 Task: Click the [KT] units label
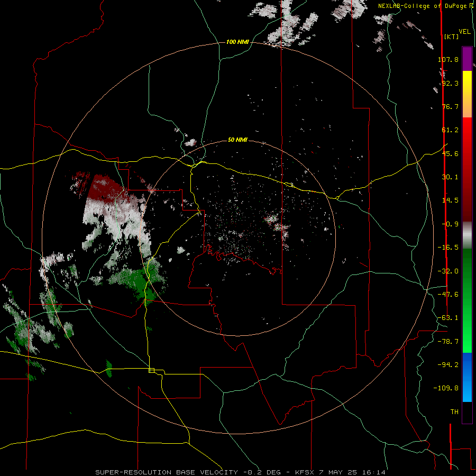point(452,36)
